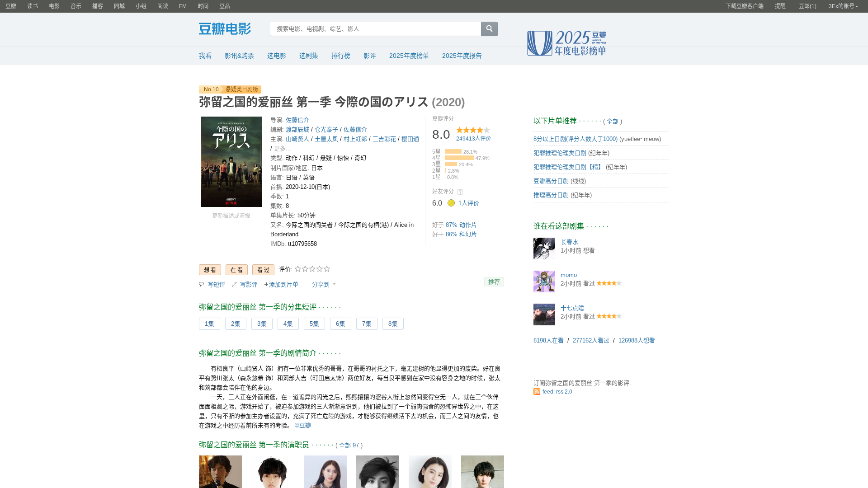Open 2025年度报告 navigation item
Screen dimensions: 868x488
pos(462,56)
